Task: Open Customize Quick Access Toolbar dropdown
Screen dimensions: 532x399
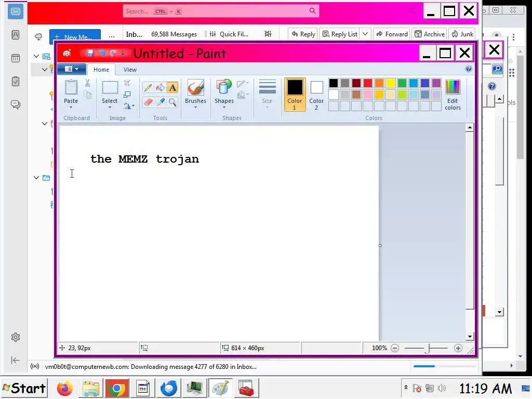Action: click(x=123, y=54)
